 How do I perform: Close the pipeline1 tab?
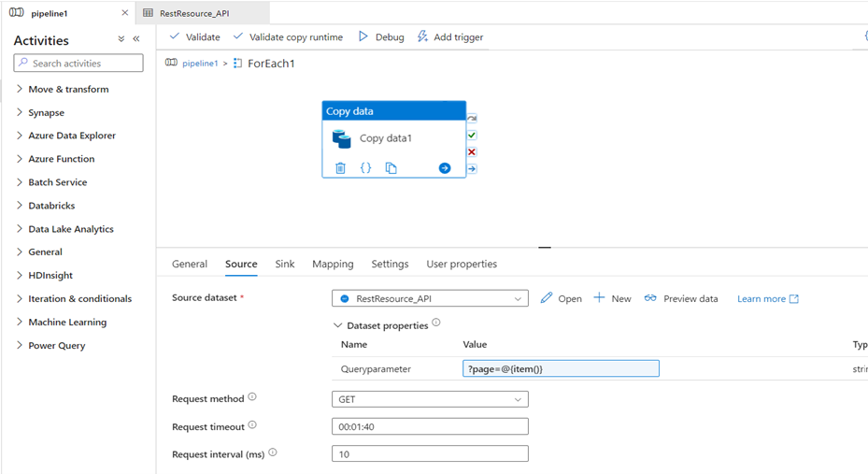[x=125, y=13]
